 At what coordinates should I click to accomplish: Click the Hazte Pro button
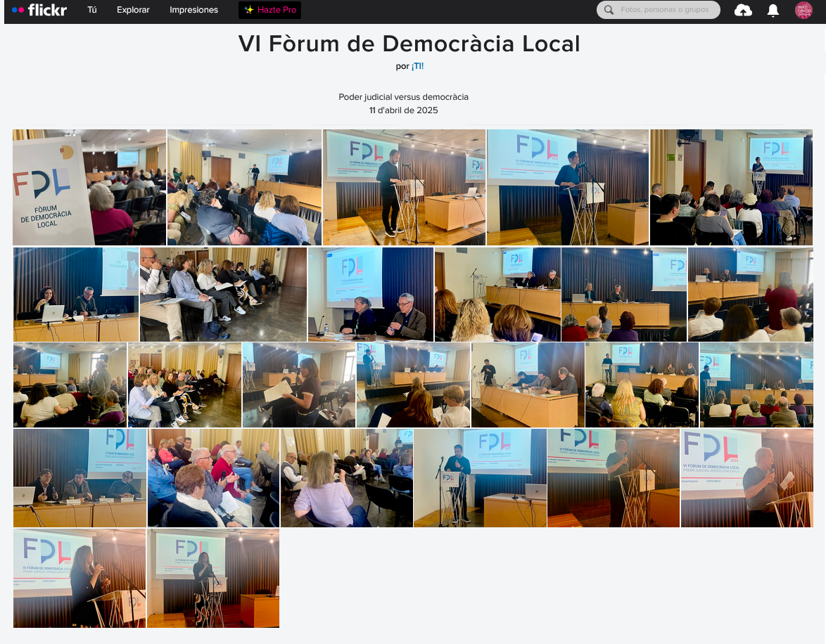(269, 10)
